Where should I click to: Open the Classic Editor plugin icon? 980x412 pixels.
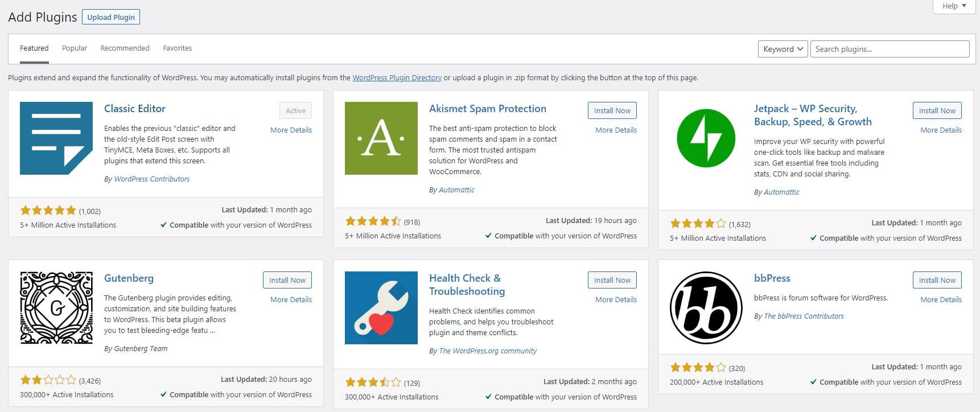[56, 138]
